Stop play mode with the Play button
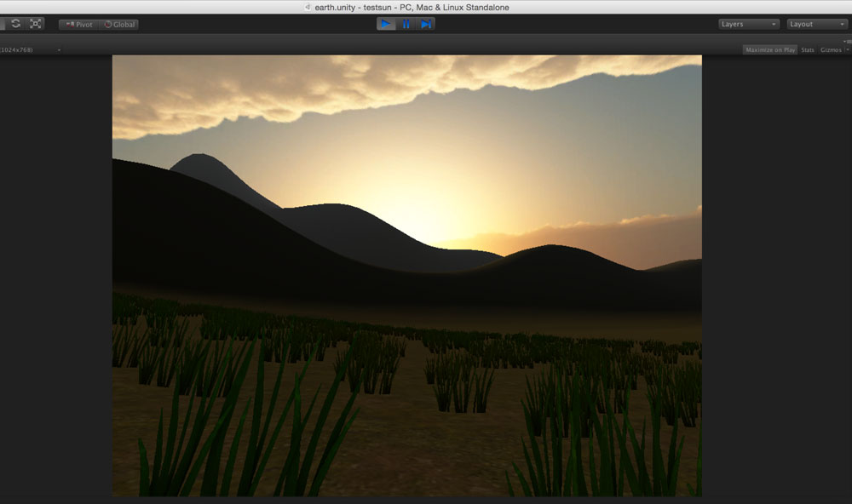This screenshot has height=504, width=852. (x=386, y=24)
